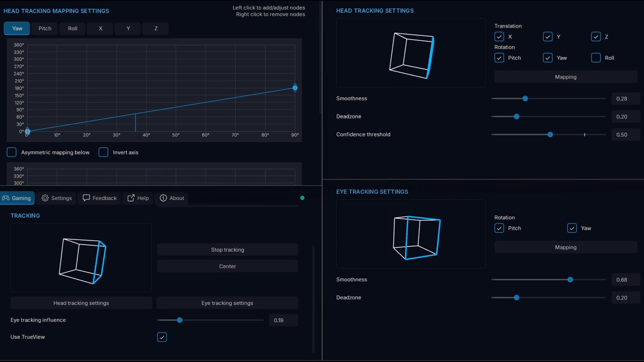Toggle the Invert axis checkbox

[x=103, y=152]
